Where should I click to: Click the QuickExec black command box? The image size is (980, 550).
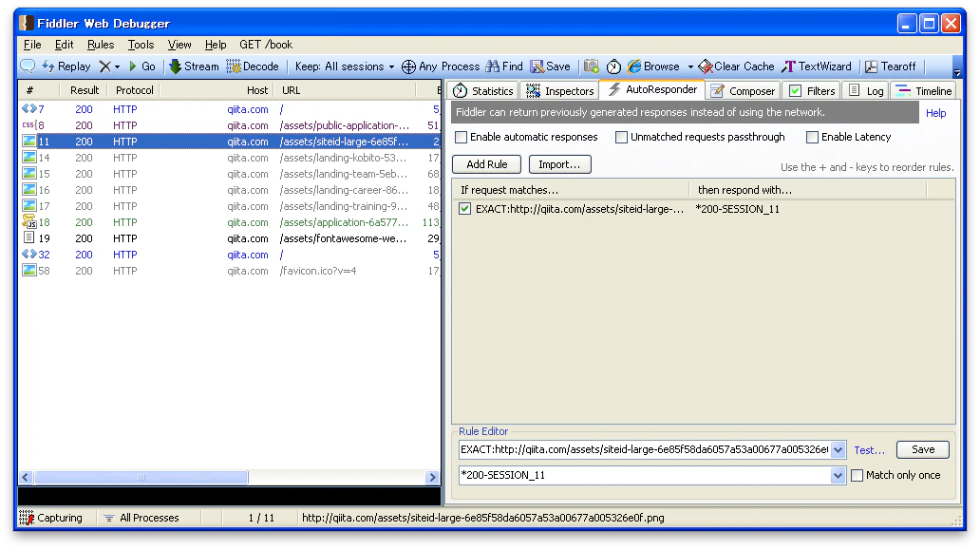pos(230,496)
